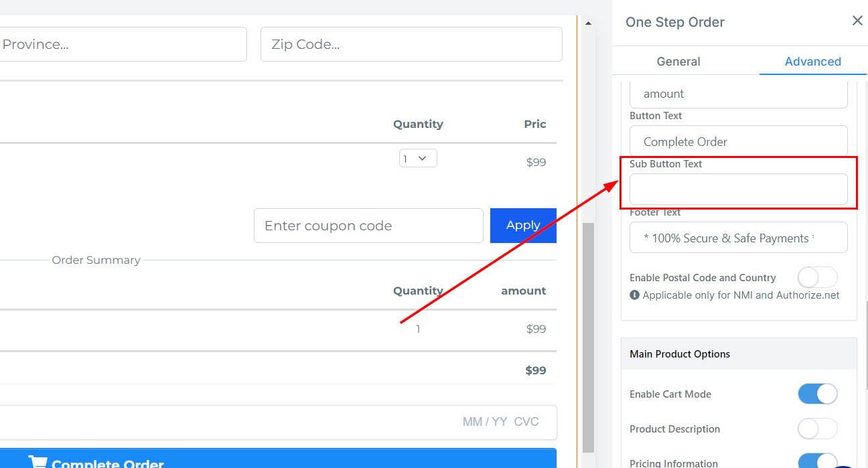
Task: Turn on Product Description toggle
Action: click(817, 428)
